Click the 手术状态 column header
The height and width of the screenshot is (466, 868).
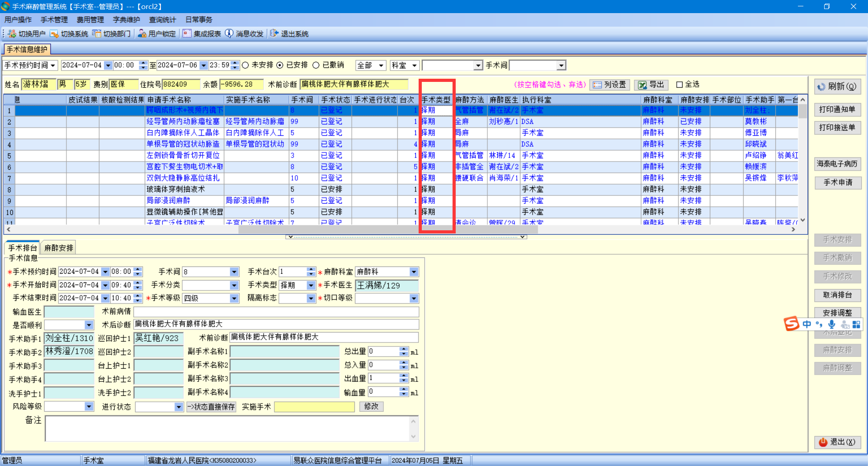click(335, 100)
